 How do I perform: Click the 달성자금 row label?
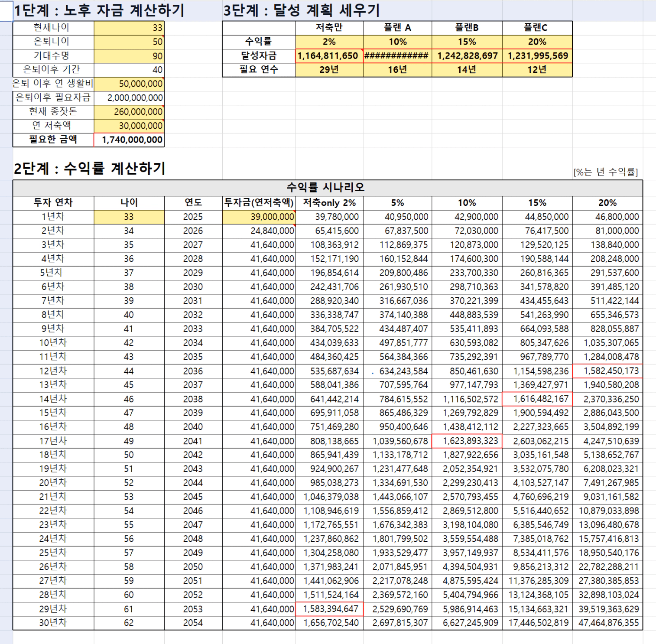click(259, 56)
